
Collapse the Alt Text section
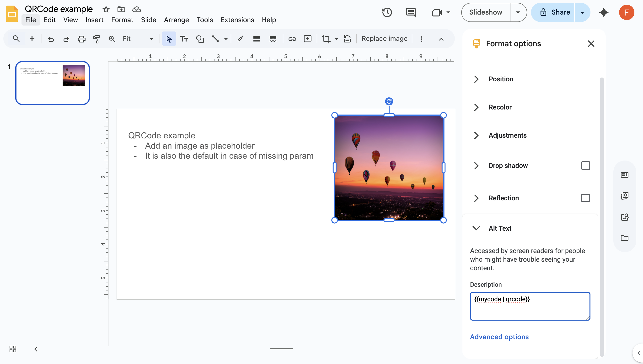476,228
